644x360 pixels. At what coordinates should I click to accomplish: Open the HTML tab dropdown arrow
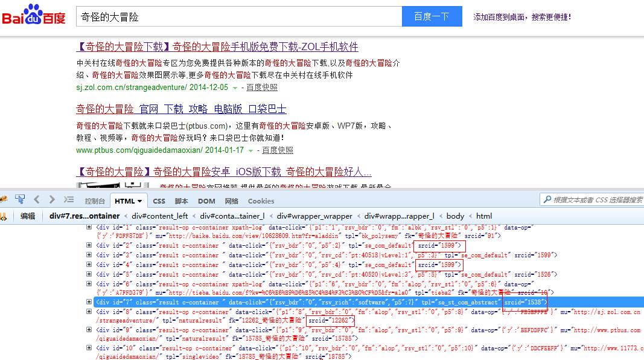pos(140,201)
